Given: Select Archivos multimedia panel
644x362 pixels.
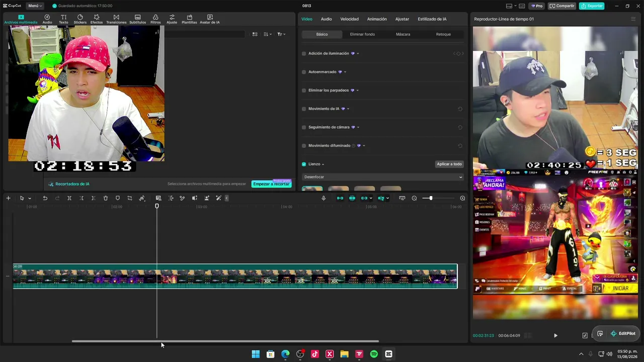Looking at the screenshot, I should coord(21,19).
